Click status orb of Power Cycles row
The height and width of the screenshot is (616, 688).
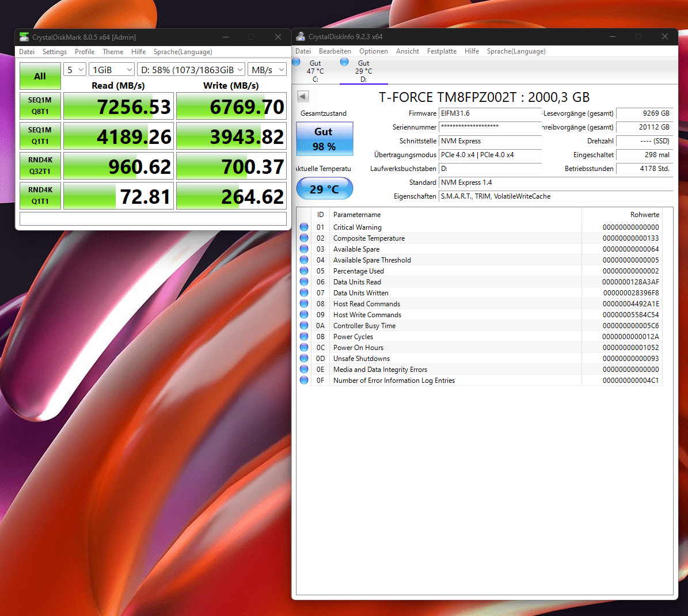coord(304,337)
